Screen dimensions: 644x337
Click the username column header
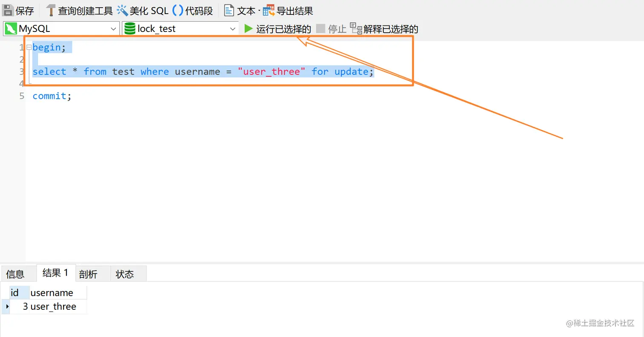click(58, 293)
